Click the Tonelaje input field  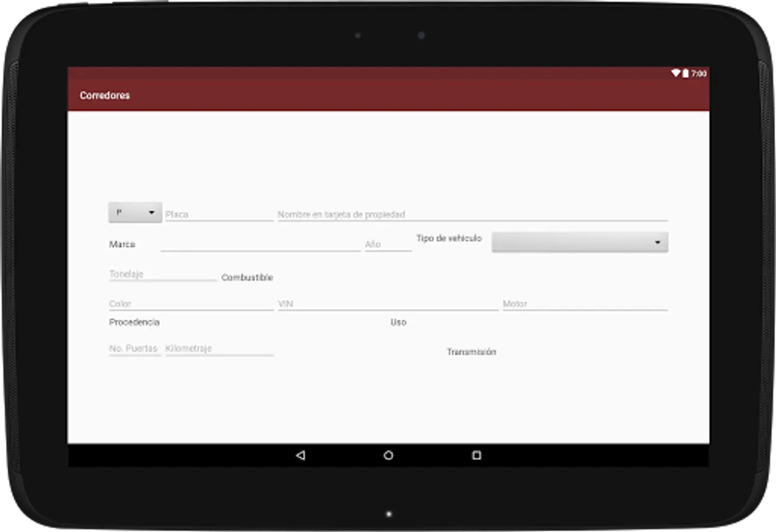[x=163, y=274]
